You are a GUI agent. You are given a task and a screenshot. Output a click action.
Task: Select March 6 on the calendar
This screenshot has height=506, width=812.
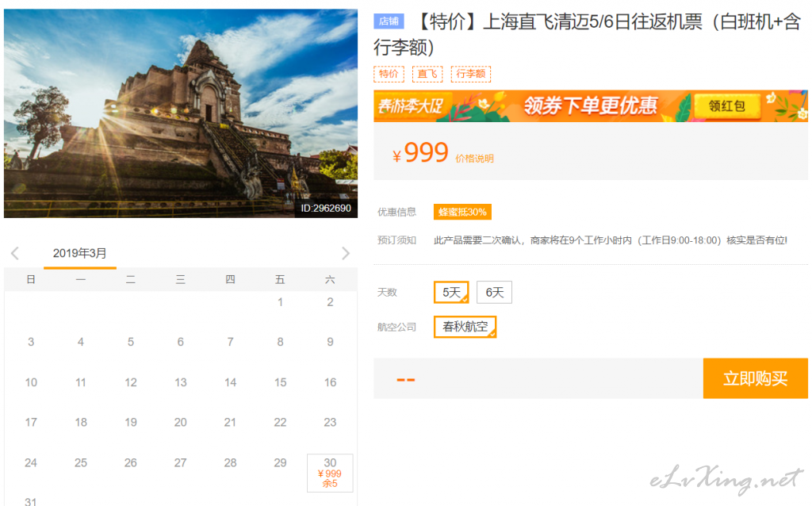[180, 343]
